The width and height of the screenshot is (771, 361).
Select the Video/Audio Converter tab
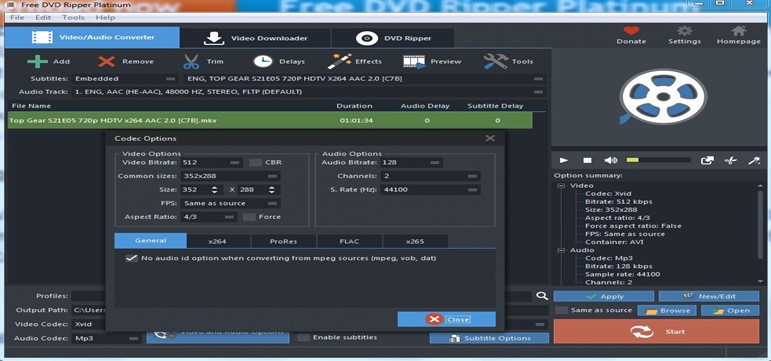[92, 37]
